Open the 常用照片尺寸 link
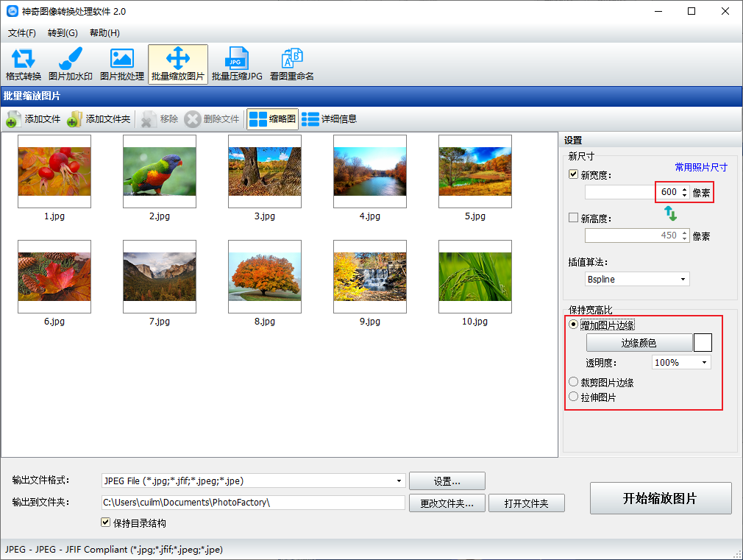Viewport: 743px width, 560px height. point(701,167)
